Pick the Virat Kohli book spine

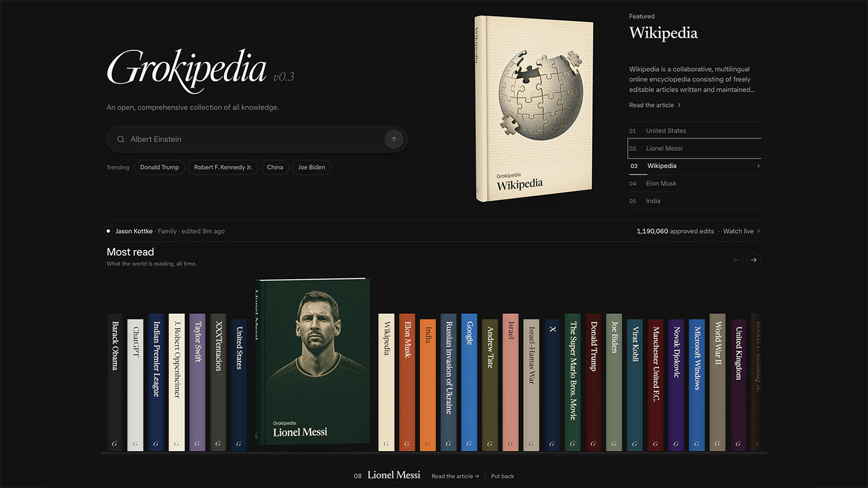click(635, 385)
